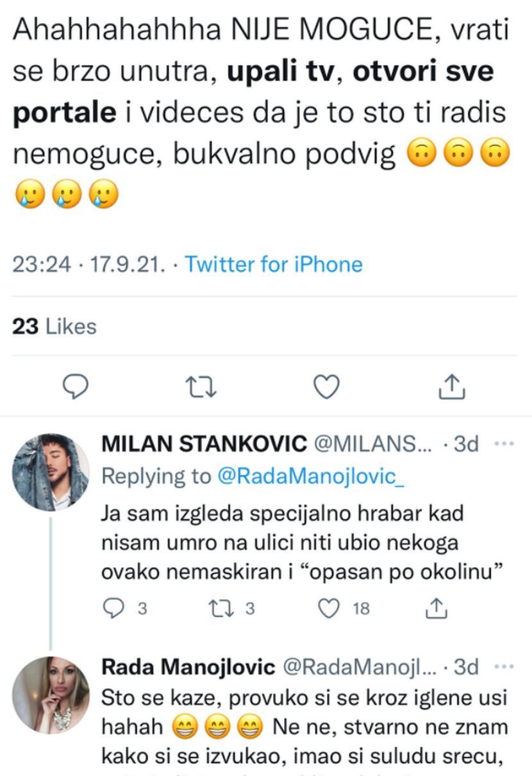Retweet the main tweet
532x776 pixels.
(x=201, y=386)
